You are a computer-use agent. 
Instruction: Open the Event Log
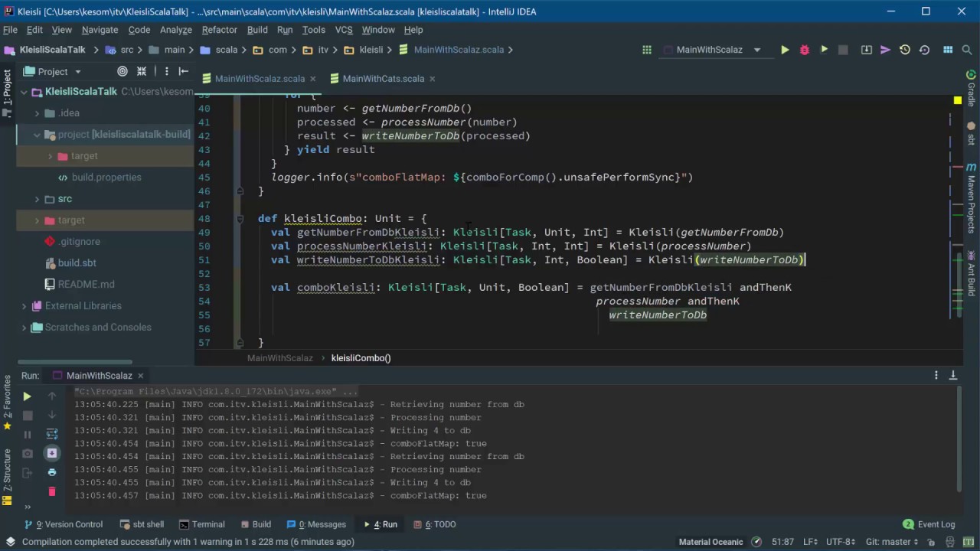[929, 525]
